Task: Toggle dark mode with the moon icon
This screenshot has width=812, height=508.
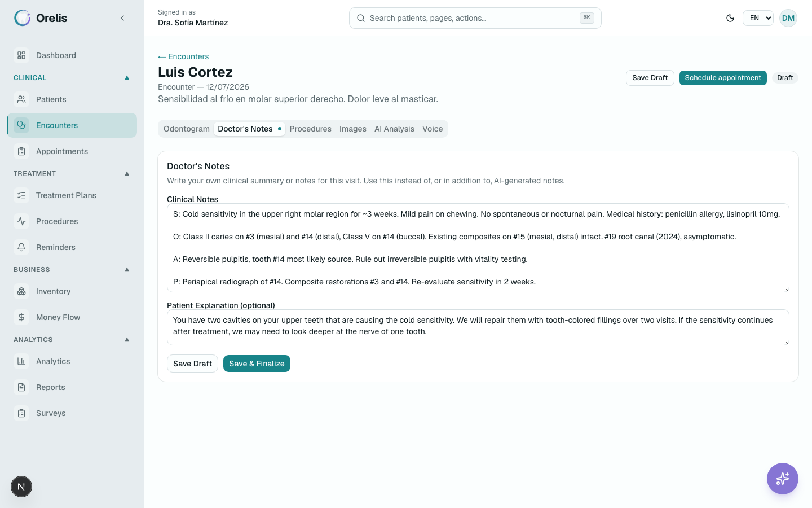Action: coord(730,18)
